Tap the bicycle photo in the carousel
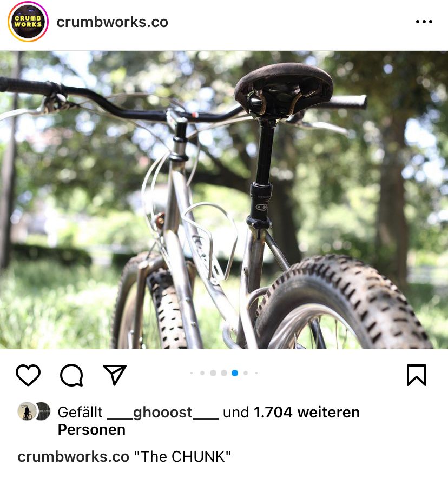 (224, 200)
